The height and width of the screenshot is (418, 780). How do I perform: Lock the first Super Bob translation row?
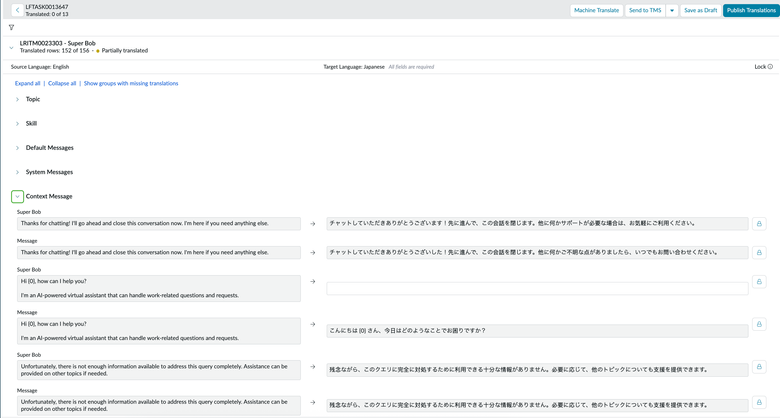(x=759, y=224)
